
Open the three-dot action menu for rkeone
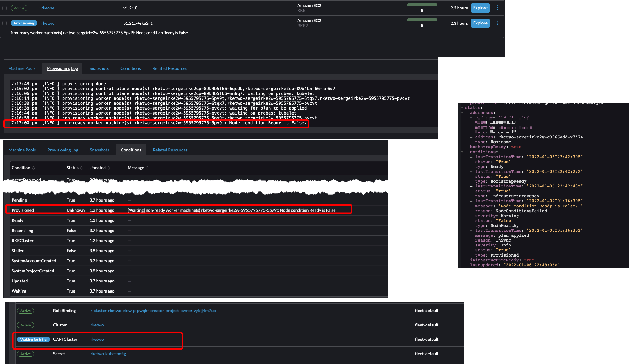pos(497,8)
